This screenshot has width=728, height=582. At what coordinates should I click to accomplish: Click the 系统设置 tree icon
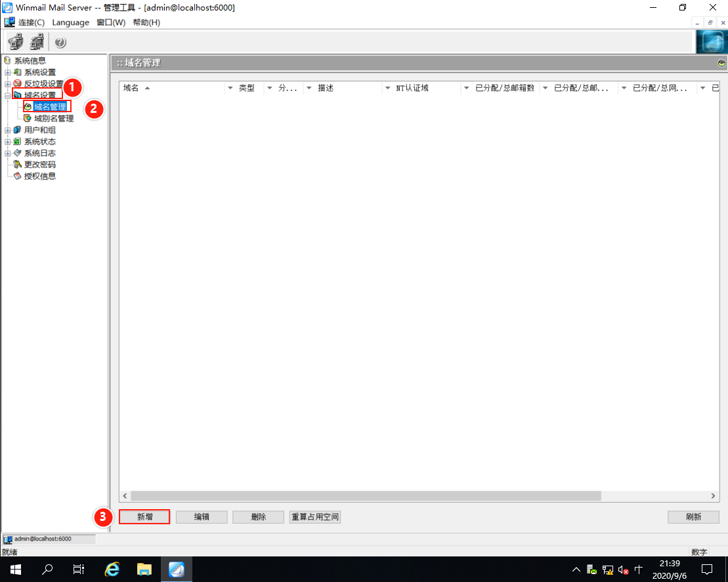pyautogui.click(x=18, y=72)
